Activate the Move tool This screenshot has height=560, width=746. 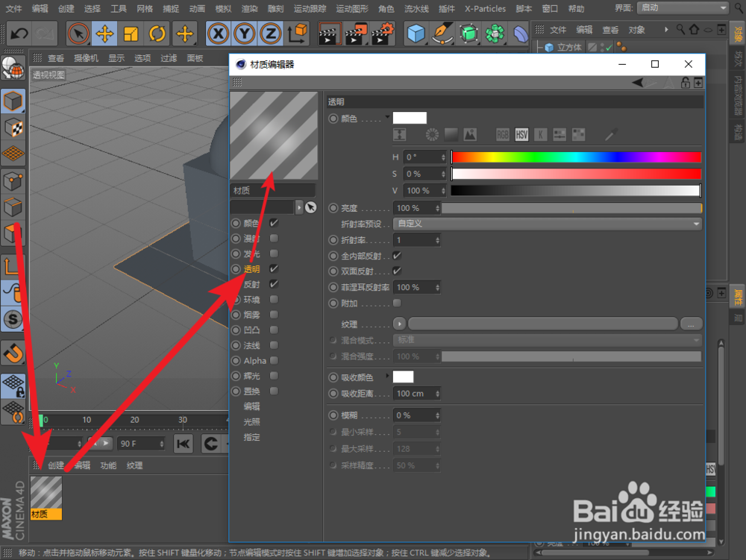[104, 34]
